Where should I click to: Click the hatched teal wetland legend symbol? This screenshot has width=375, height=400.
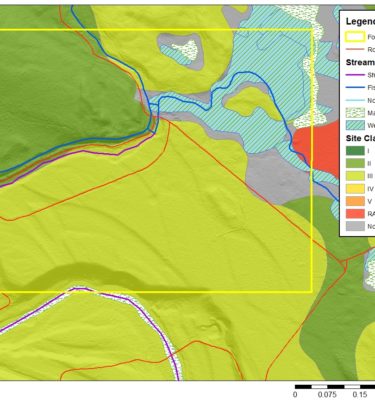point(355,125)
